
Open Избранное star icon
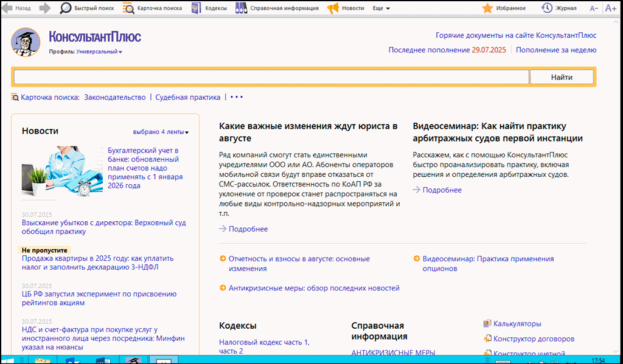(x=487, y=8)
